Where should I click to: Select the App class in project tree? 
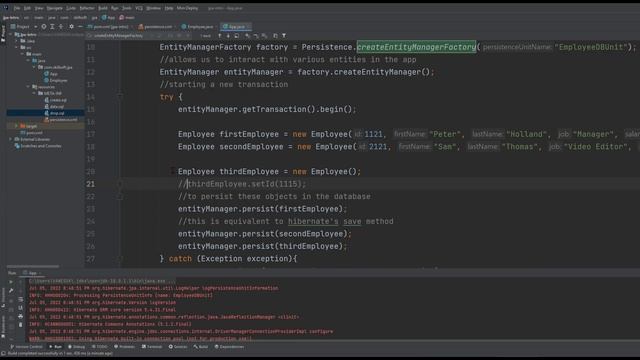[51, 74]
